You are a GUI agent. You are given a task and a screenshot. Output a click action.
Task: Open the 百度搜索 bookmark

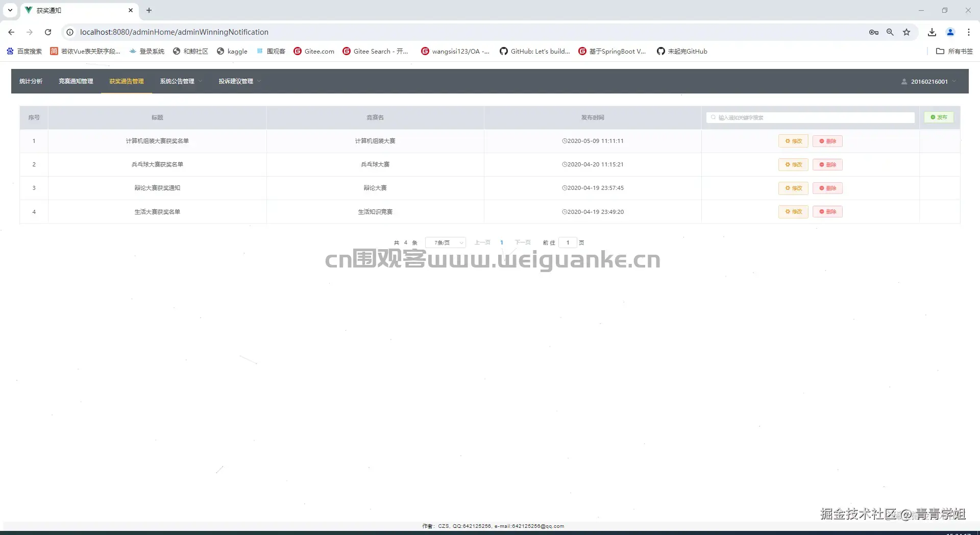pyautogui.click(x=24, y=51)
